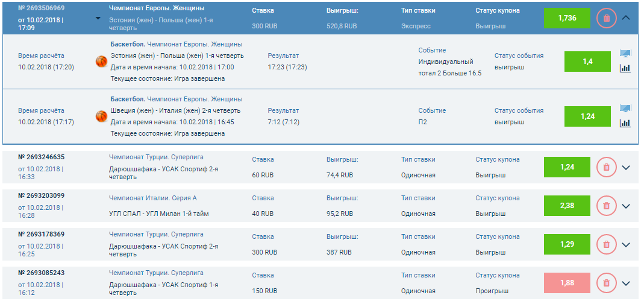Viewport: 644px width, 301px height.
Task: Open monitor icon for Sweden - Italy event
Action: [625, 109]
